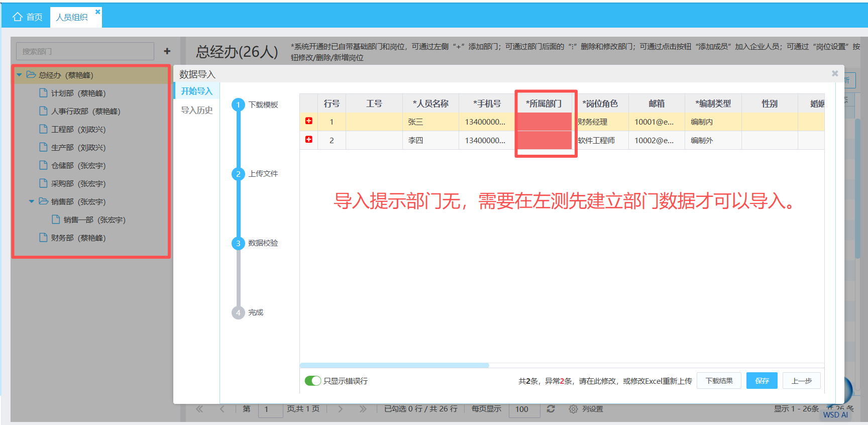
Task: Click the 搜索部门 search field
Action: point(85,51)
